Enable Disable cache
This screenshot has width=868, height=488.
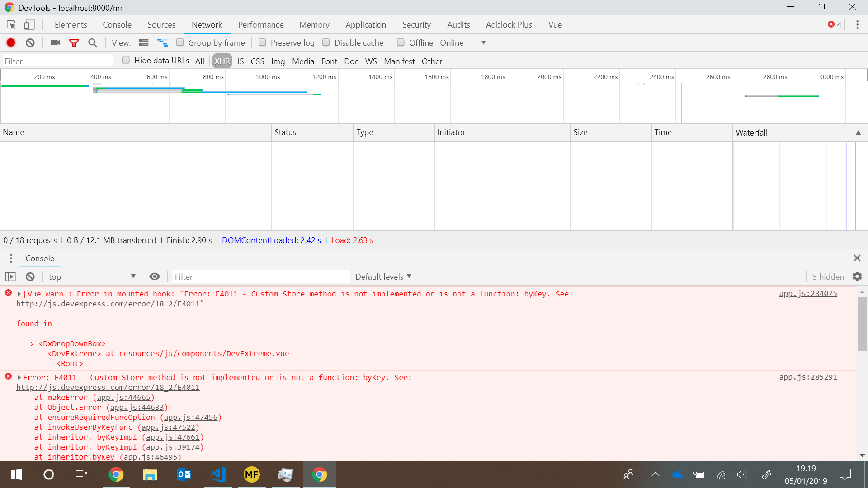click(326, 42)
